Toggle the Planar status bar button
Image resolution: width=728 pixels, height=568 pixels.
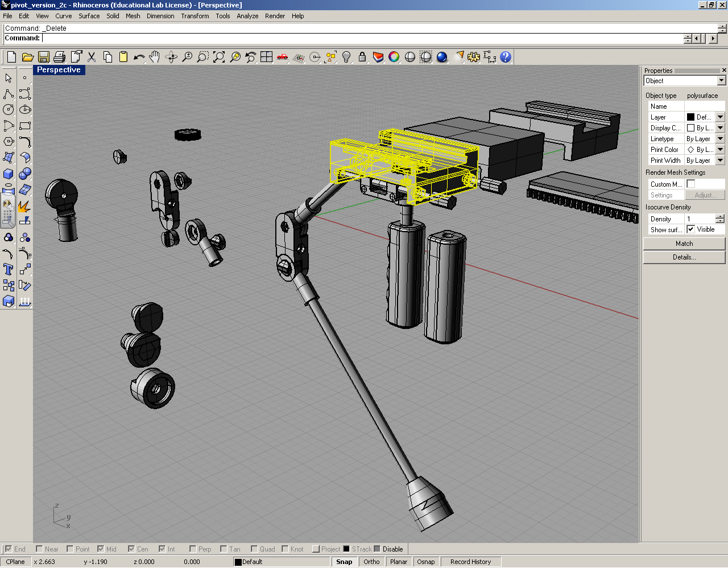(399, 562)
